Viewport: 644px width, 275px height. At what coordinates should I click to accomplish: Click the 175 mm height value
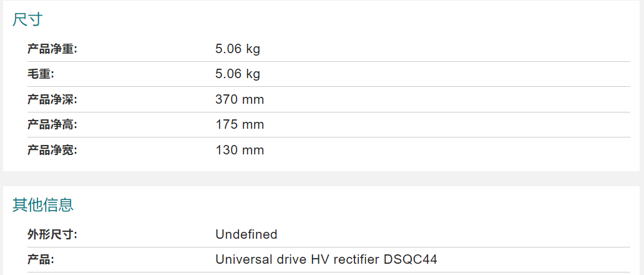240,124
